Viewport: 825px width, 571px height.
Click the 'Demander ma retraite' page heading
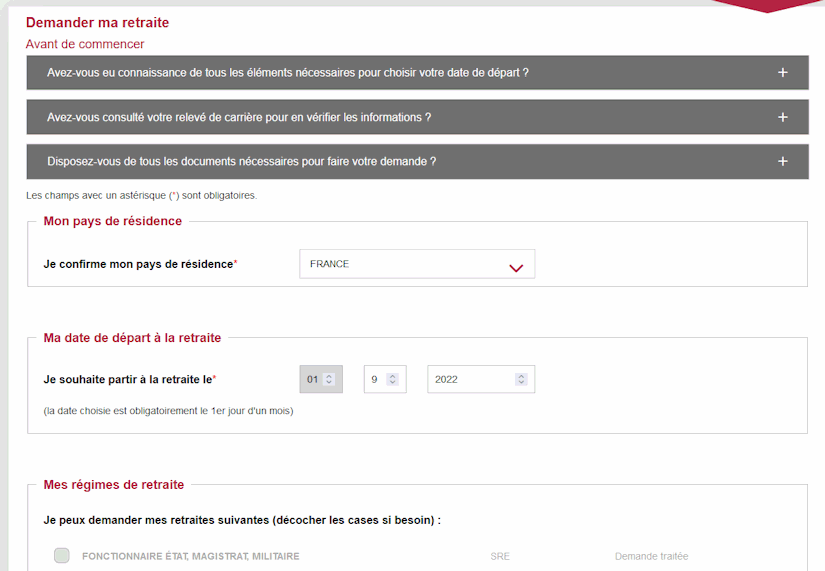pyautogui.click(x=97, y=23)
